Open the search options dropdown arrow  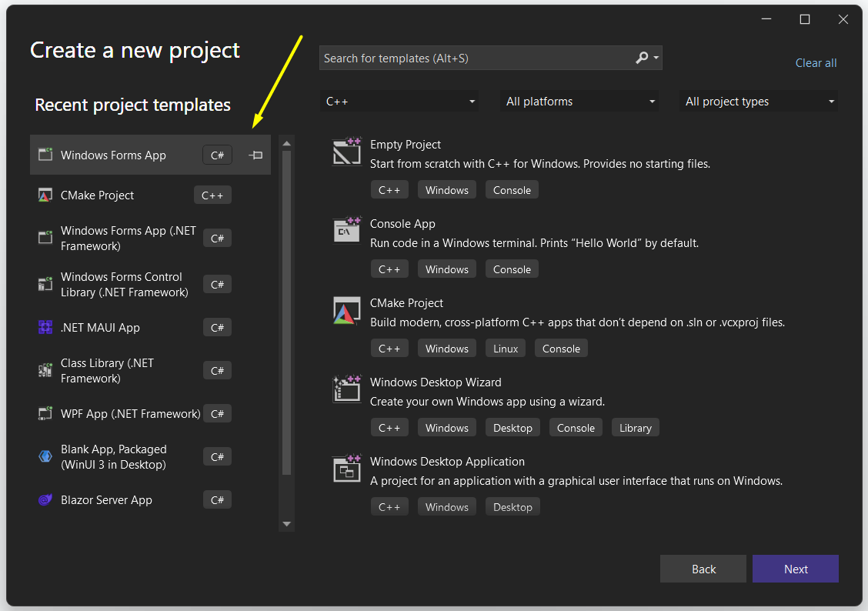click(656, 58)
